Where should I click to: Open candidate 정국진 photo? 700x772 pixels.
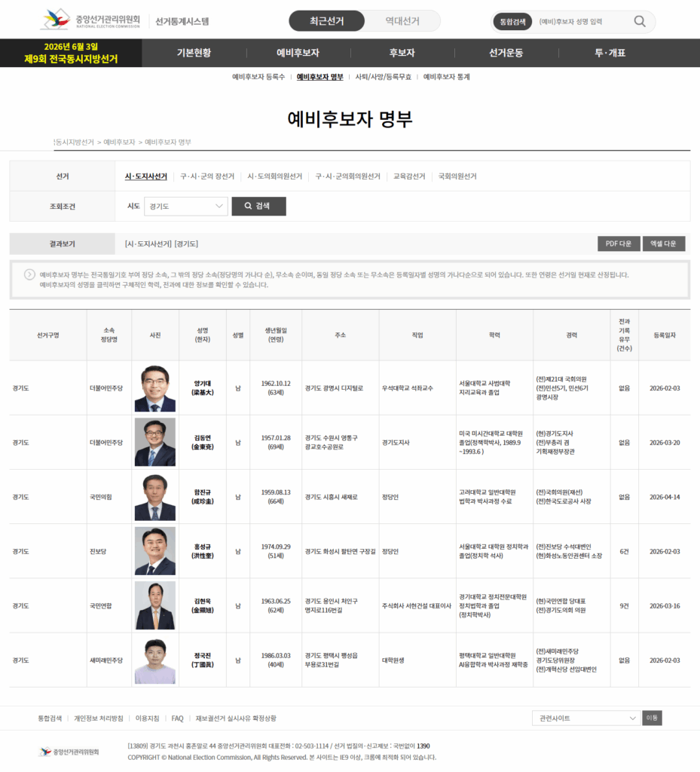(155, 660)
